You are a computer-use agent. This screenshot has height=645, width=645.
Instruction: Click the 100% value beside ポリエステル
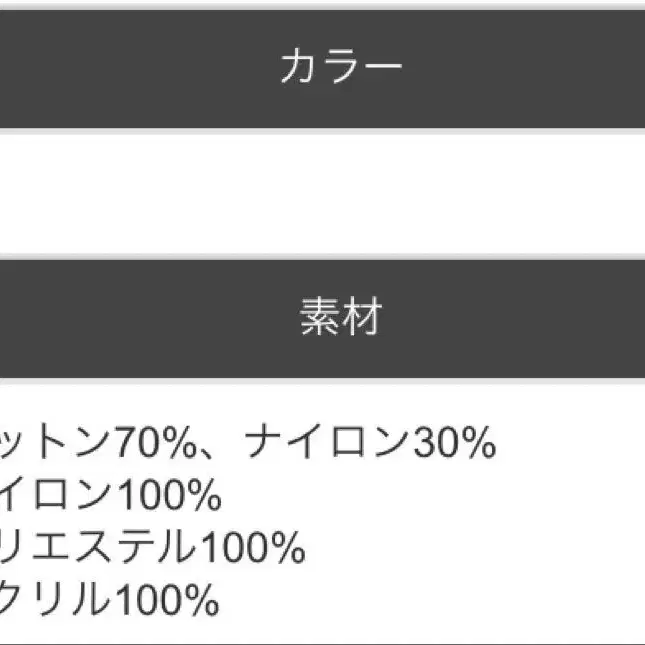point(252,547)
